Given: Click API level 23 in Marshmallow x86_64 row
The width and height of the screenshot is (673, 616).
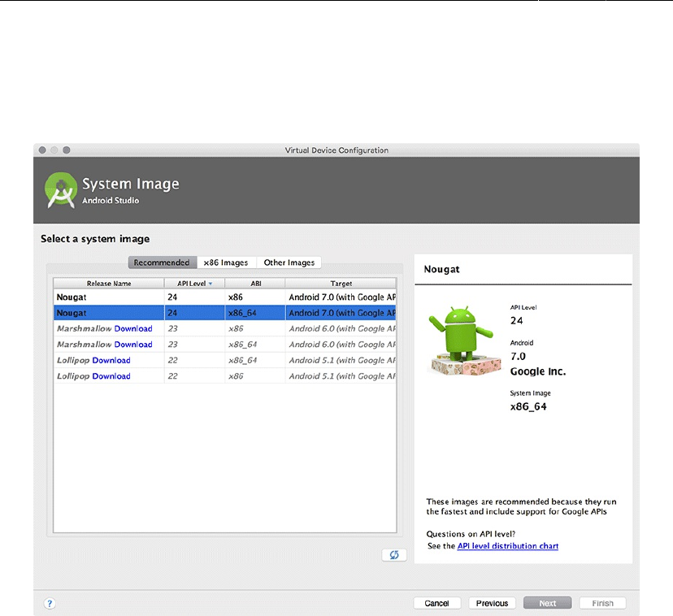Looking at the screenshot, I should coord(194,345).
